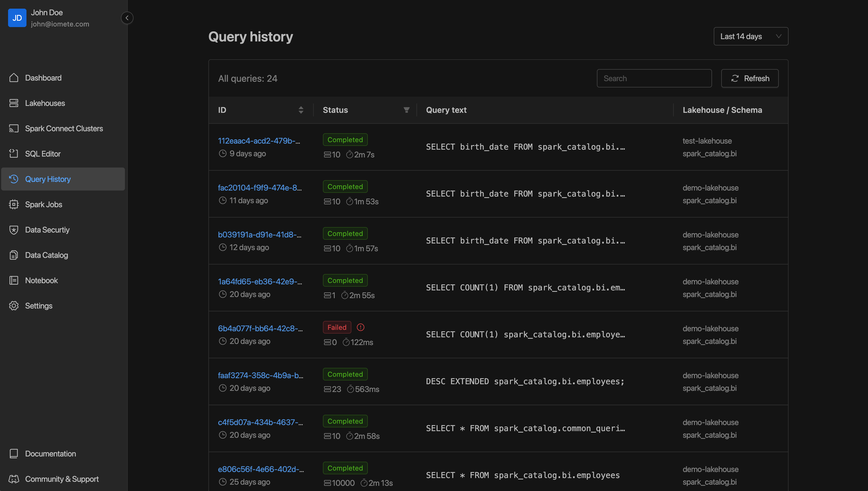Click the rows icon beside 23

pos(327,389)
